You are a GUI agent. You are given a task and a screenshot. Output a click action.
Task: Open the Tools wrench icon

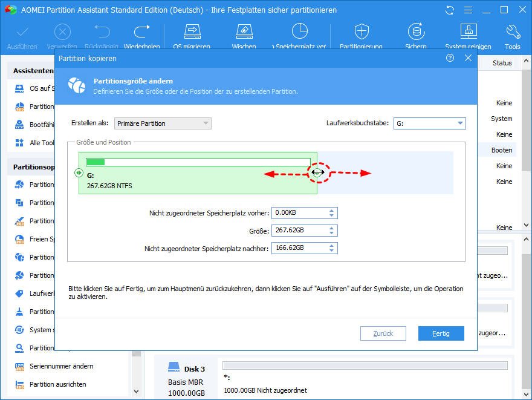click(513, 31)
